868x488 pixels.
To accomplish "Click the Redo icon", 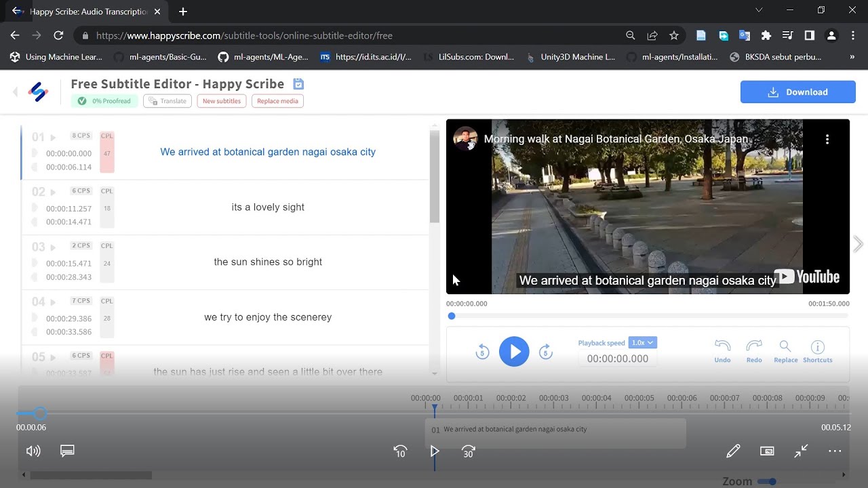I will (754, 351).
